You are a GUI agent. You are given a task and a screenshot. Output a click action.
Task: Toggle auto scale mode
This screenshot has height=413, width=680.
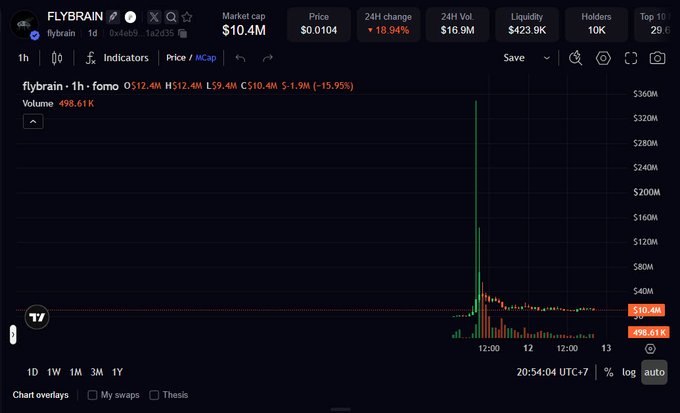tap(654, 372)
